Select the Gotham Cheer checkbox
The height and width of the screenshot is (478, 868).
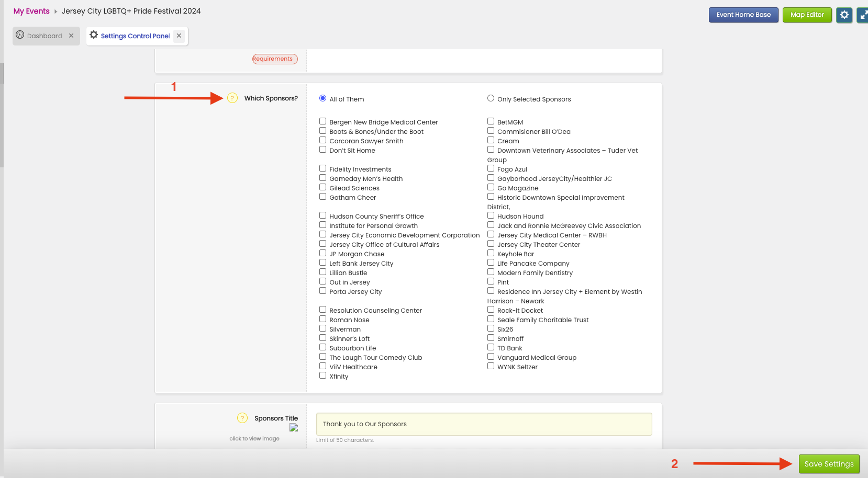[323, 197]
